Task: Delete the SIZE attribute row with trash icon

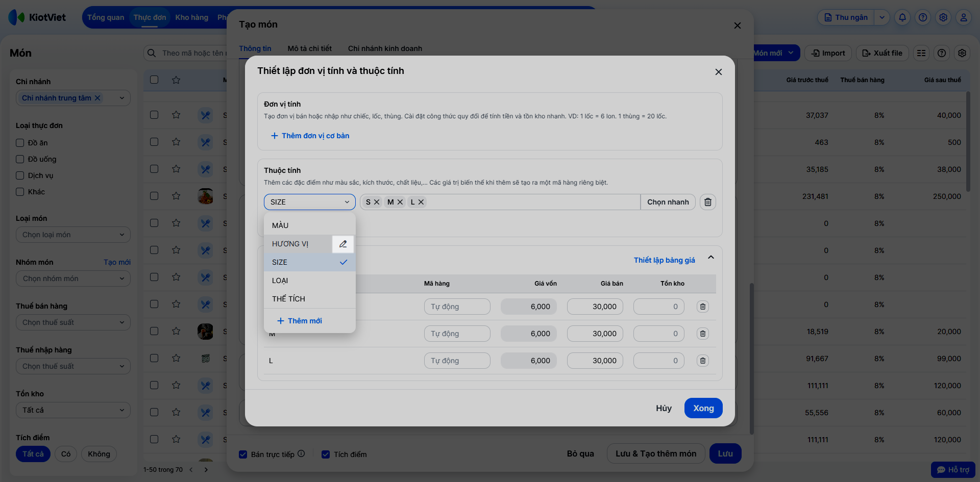Action: pos(707,202)
